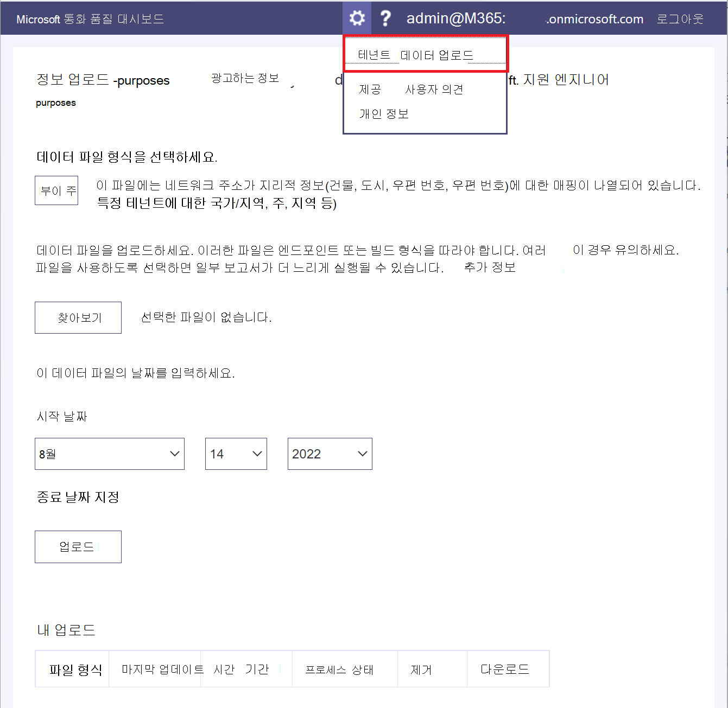Click the 로그아웃 link
This screenshot has height=708, width=728.
click(680, 19)
